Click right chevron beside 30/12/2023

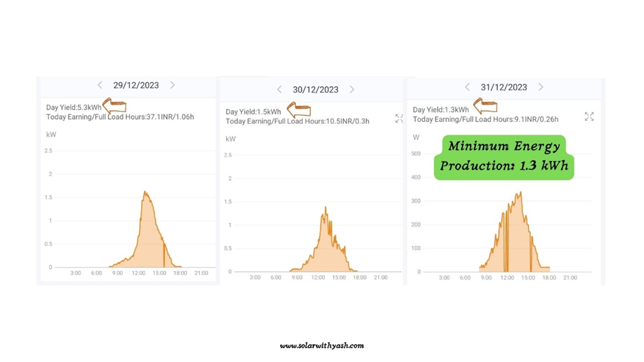tap(352, 90)
